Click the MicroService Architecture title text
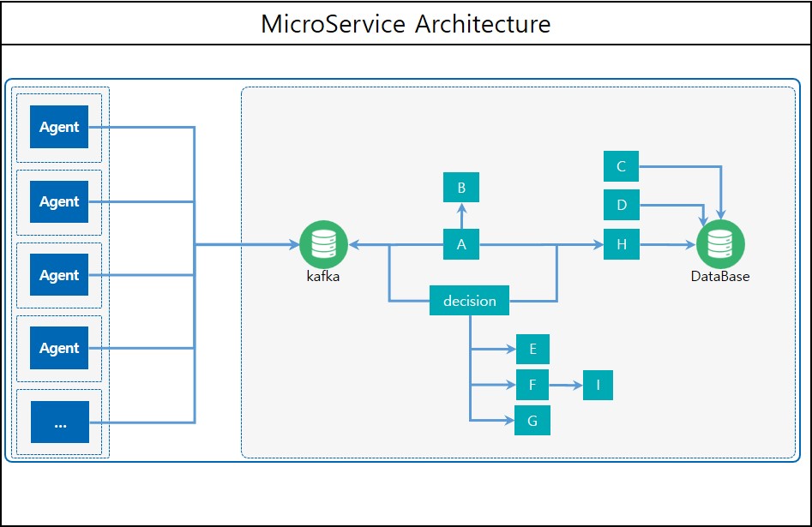This screenshot has height=527, width=812. tap(406, 23)
